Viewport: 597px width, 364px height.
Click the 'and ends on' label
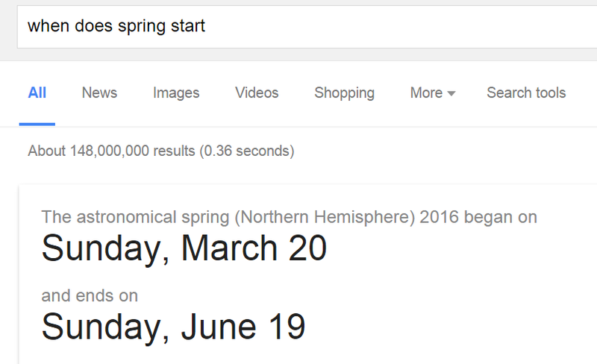(x=90, y=295)
